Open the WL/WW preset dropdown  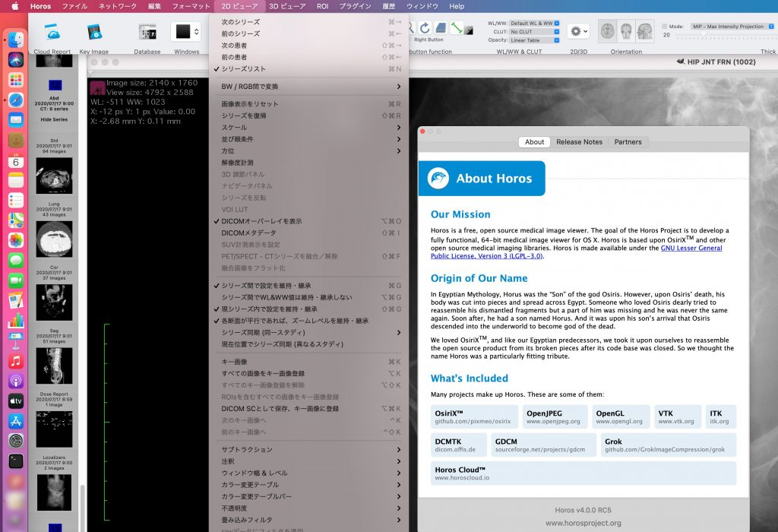pyautogui.click(x=534, y=23)
